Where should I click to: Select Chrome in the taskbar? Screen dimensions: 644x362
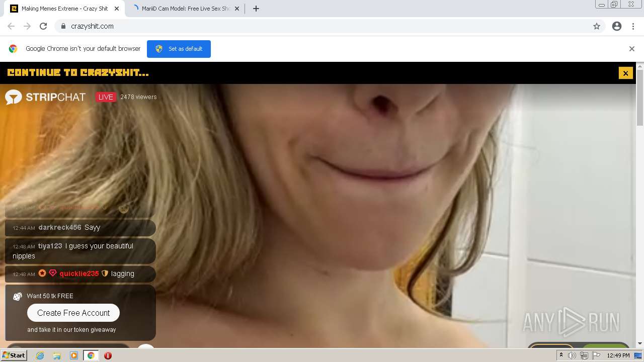[91, 355]
